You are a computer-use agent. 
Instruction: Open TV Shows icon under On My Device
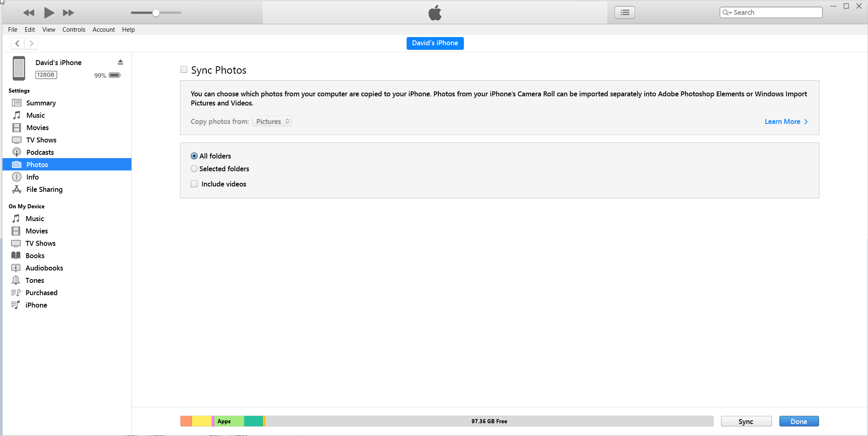pos(16,243)
